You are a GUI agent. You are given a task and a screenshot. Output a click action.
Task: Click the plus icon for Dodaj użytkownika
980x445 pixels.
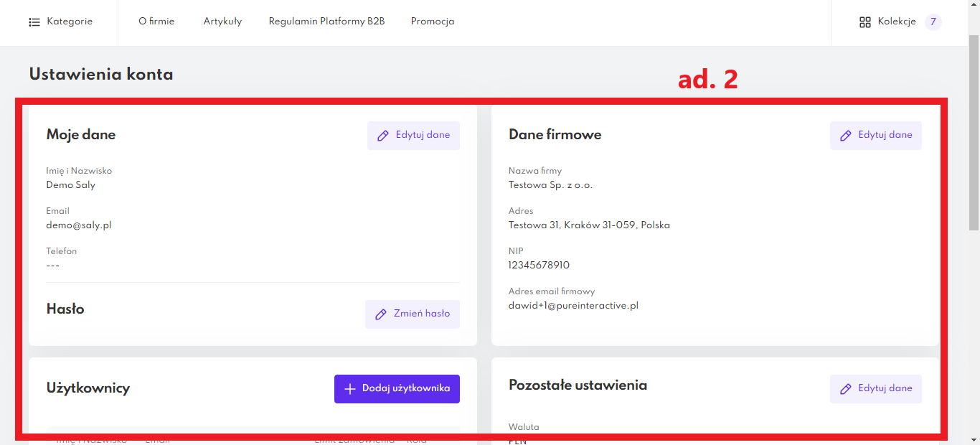point(350,389)
